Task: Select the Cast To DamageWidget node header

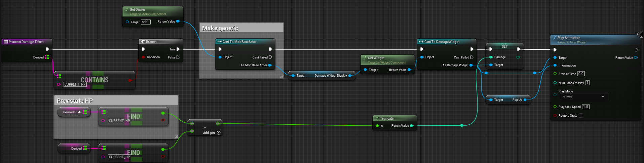Action: [447, 42]
